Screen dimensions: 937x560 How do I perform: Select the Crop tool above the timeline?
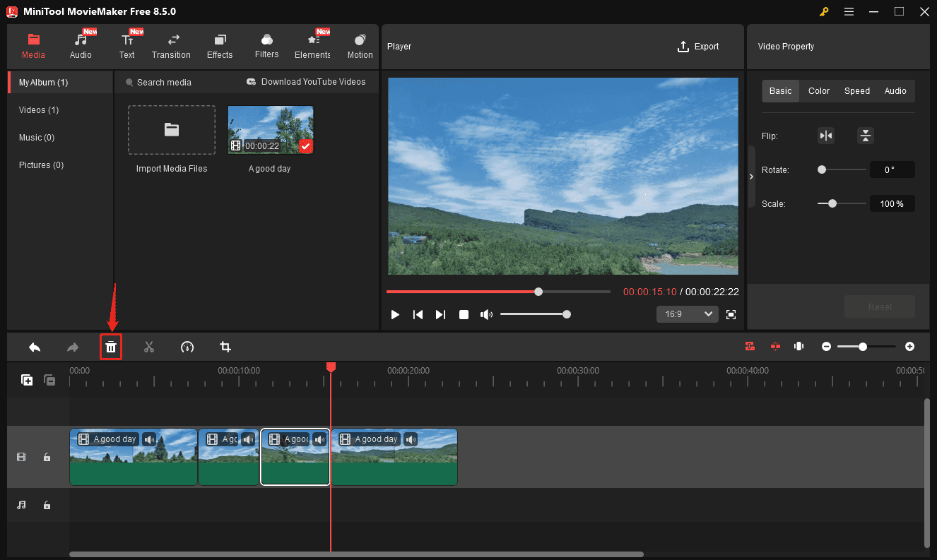coord(225,347)
